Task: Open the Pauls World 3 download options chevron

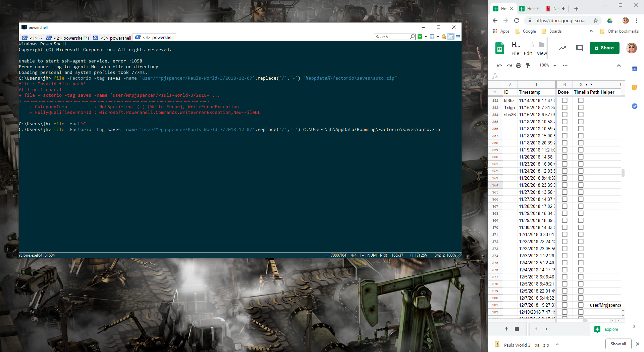Action: point(557,344)
